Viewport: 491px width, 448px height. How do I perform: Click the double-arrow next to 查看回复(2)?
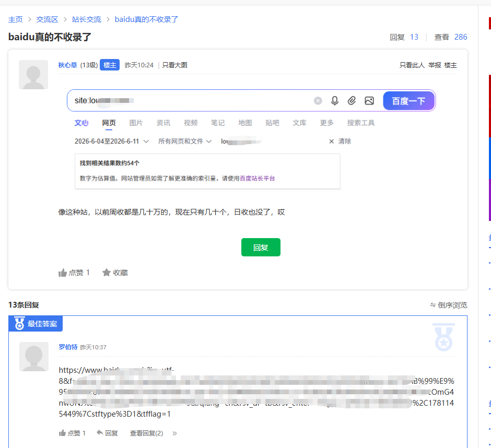[174, 433]
